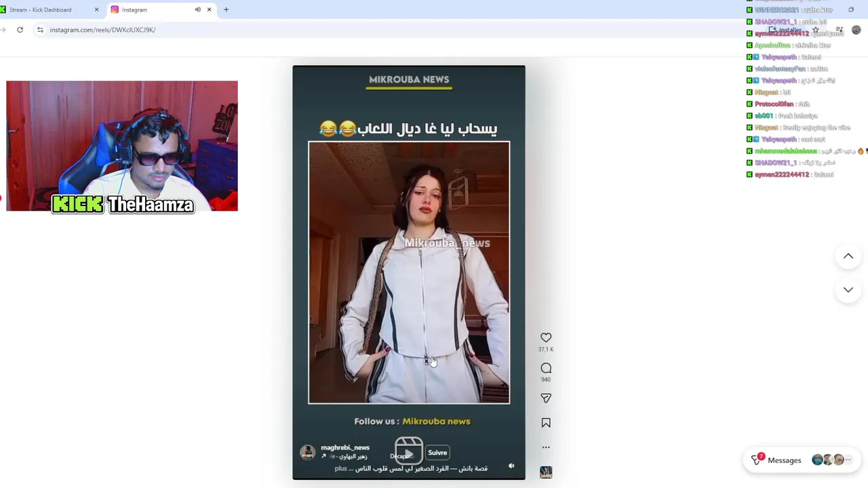Click the like count 37,1 K
This screenshot has width=868, height=488.
point(546,350)
